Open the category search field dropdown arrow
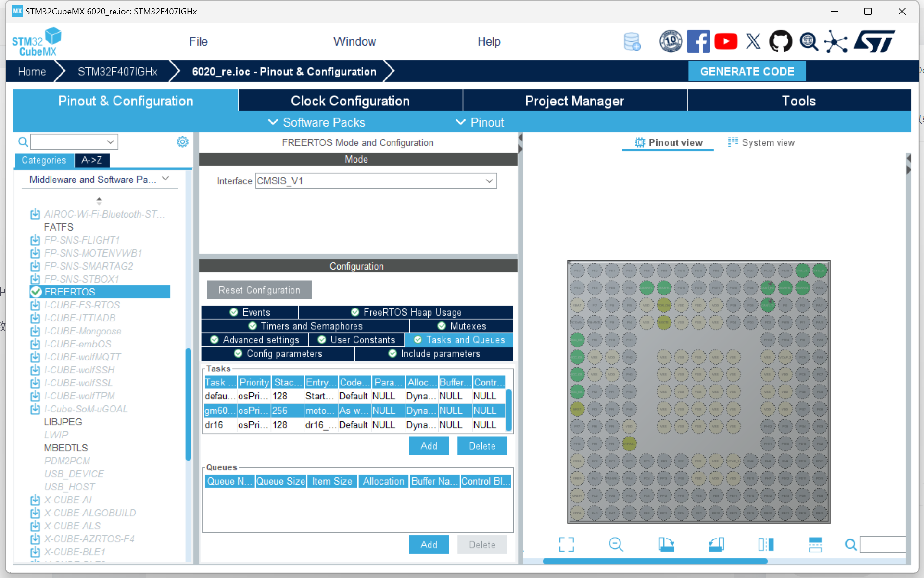This screenshot has width=924, height=578. [110, 141]
